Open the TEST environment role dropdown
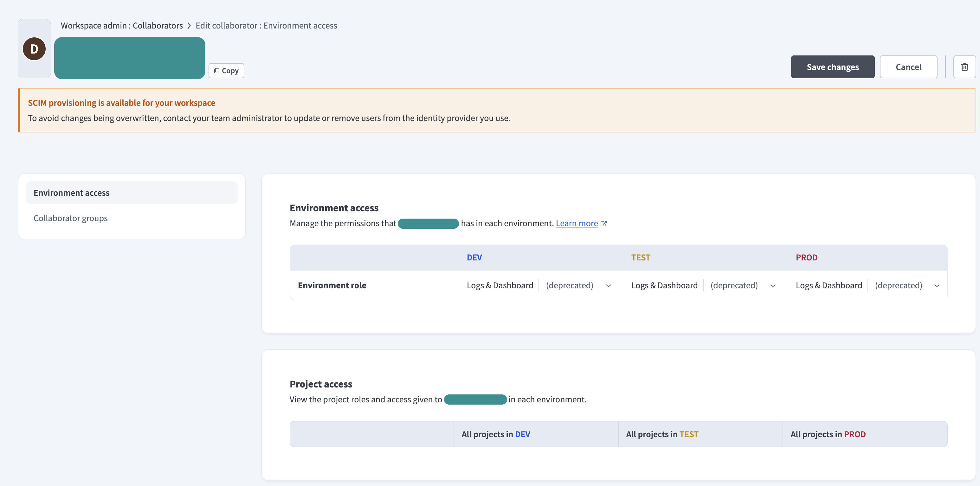This screenshot has width=980, height=486. [x=773, y=285]
